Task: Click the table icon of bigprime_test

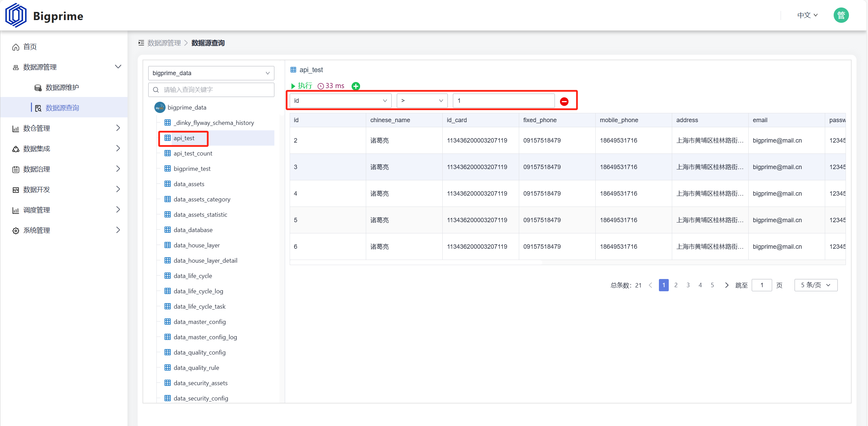Action: point(168,169)
